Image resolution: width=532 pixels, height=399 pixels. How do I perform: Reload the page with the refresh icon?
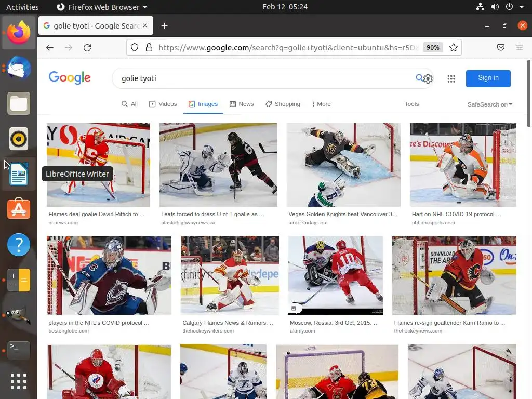pos(87,47)
